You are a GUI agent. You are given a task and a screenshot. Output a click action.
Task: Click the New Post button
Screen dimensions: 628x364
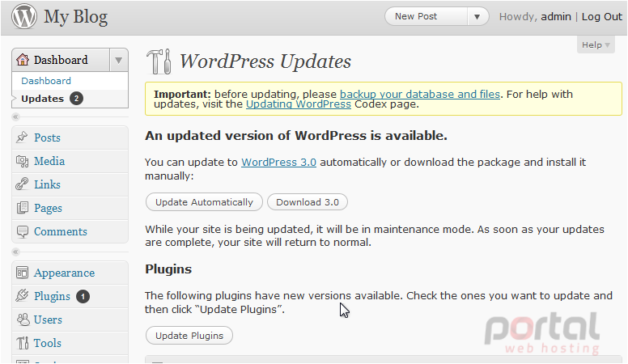(426, 16)
